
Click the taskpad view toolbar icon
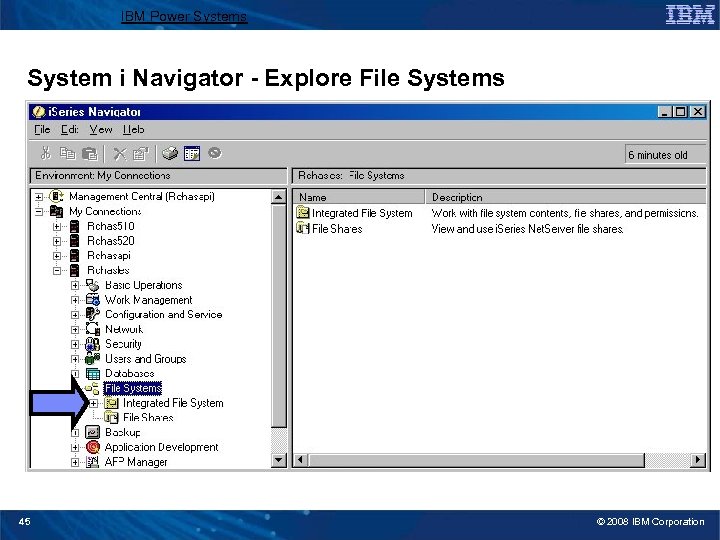(192, 153)
